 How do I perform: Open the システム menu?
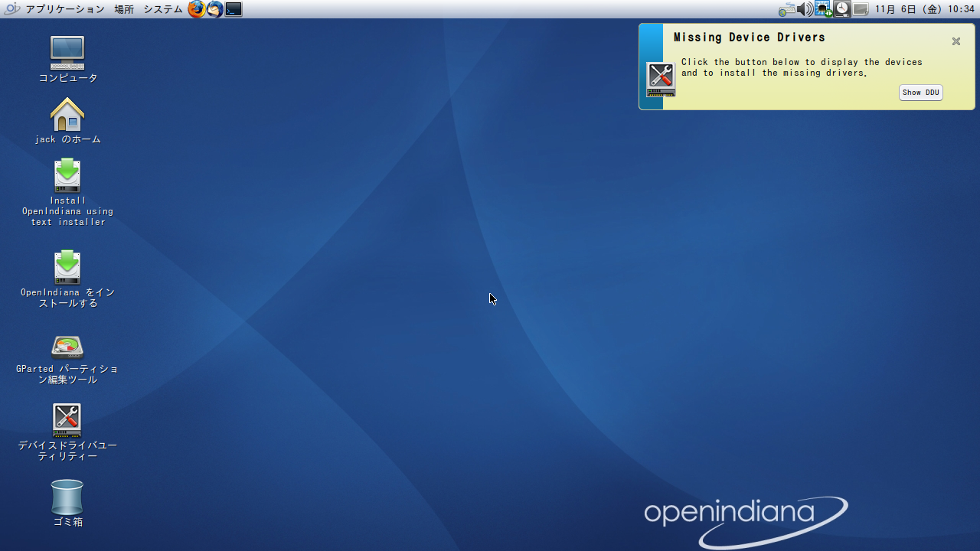tap(162, 9)
